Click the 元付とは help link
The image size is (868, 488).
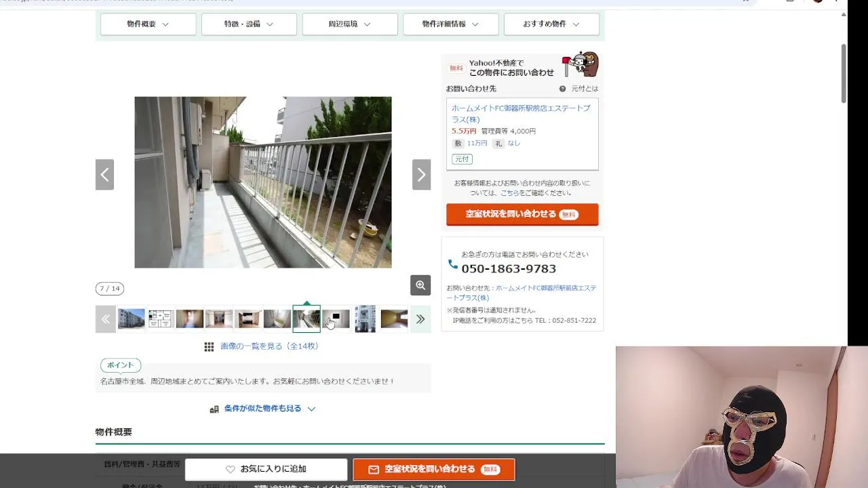click(585, 89)
